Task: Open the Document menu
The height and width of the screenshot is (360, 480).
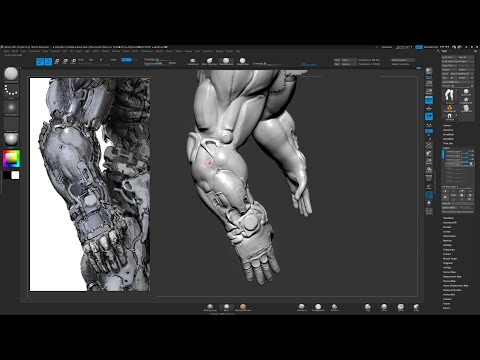Action: 35,51
